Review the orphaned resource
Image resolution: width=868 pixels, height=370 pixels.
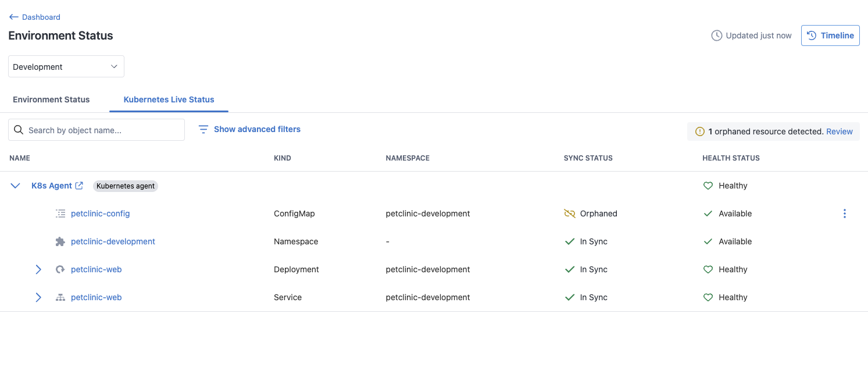coord(840,131)
